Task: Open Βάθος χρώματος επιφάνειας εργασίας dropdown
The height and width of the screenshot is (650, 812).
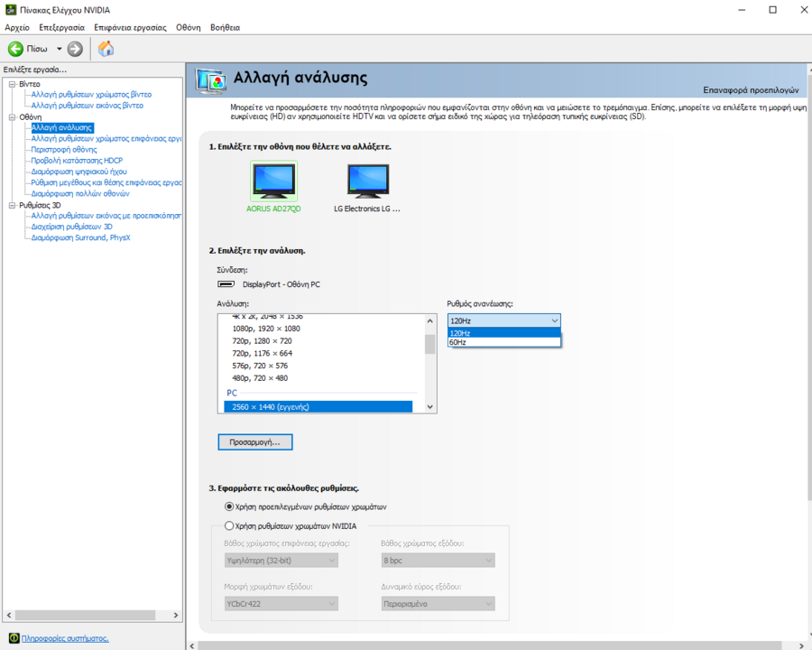Action: click(x=281, y=561)
